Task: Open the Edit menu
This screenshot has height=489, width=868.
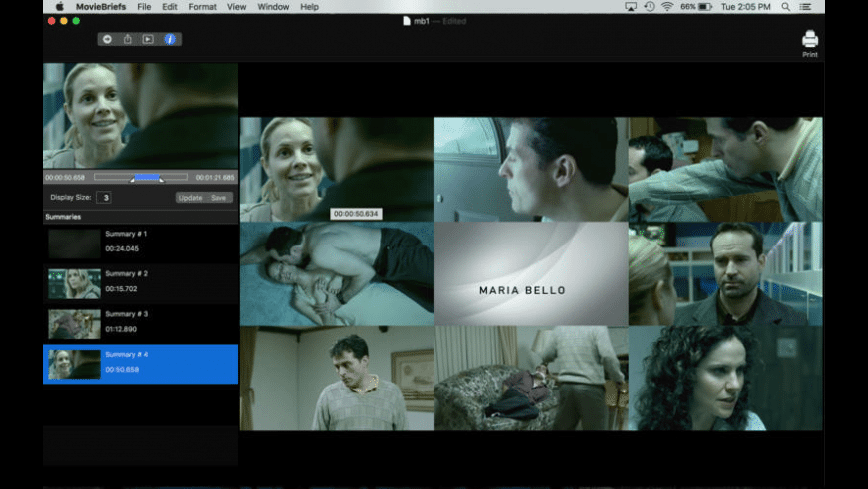Action: [x=170, y=7]
